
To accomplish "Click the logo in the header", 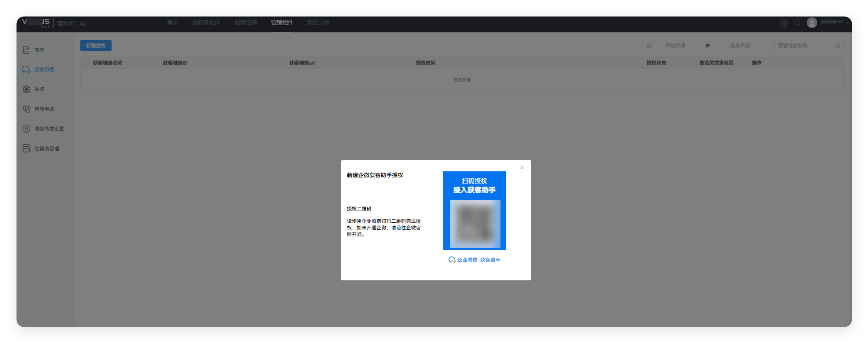I will point(36,23).
